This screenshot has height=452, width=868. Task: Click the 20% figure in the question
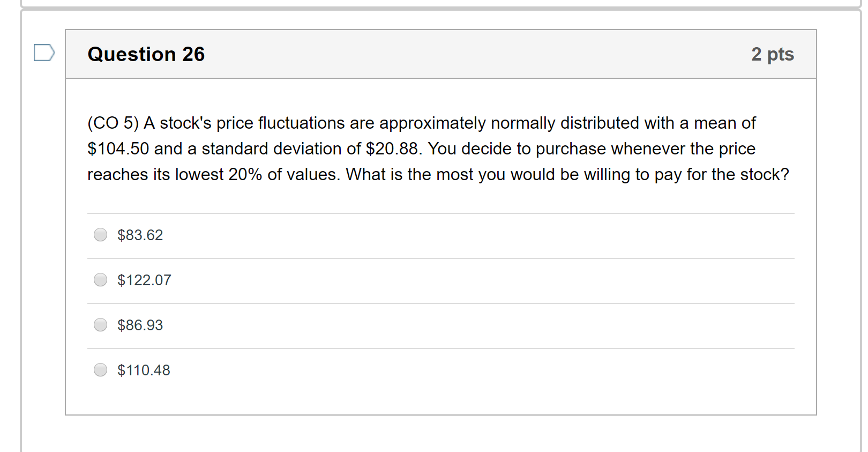coord(245,174)
